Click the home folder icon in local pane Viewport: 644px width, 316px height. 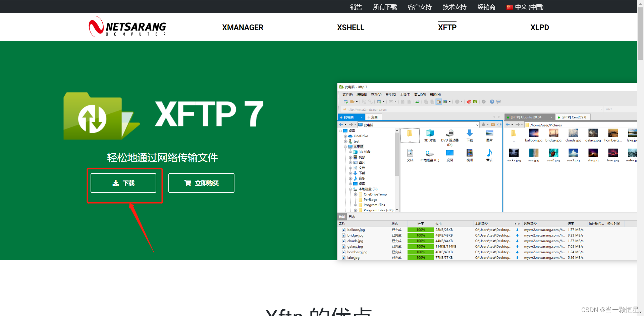493,124
